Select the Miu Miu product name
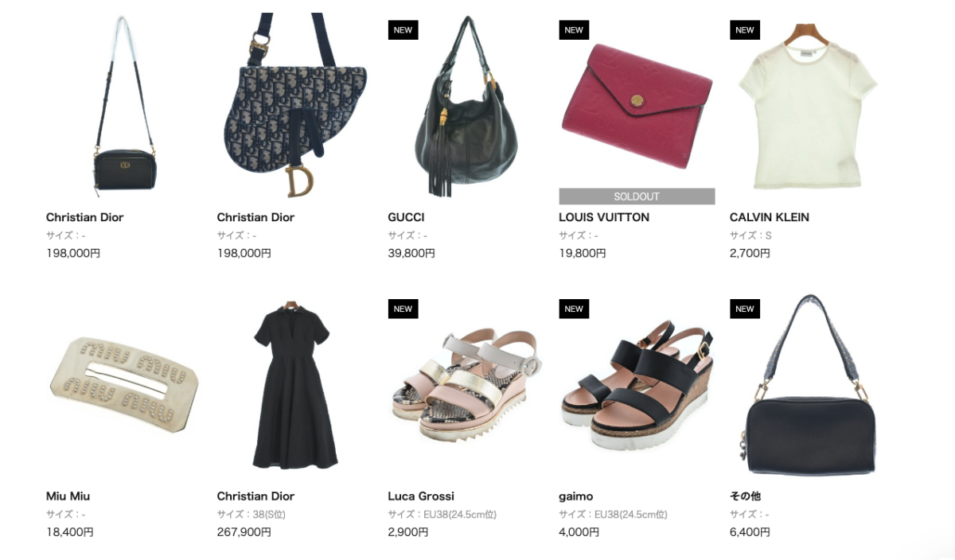 [68, 496]
